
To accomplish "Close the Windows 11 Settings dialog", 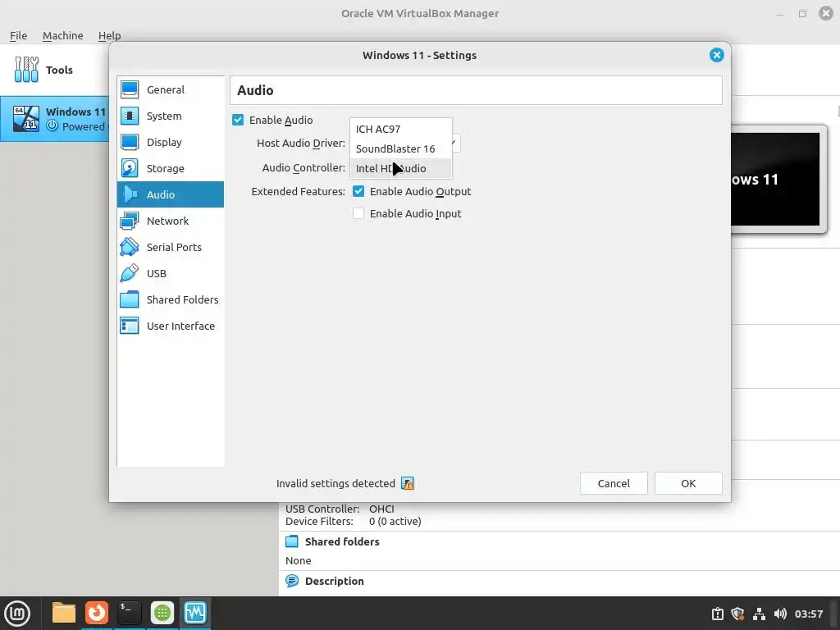I will 716,55.
